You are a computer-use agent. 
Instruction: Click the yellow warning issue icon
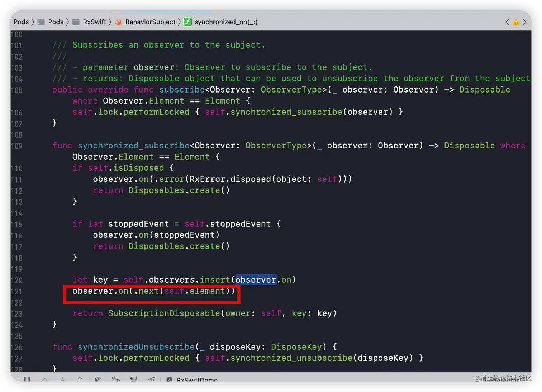(x=516, y=22)
